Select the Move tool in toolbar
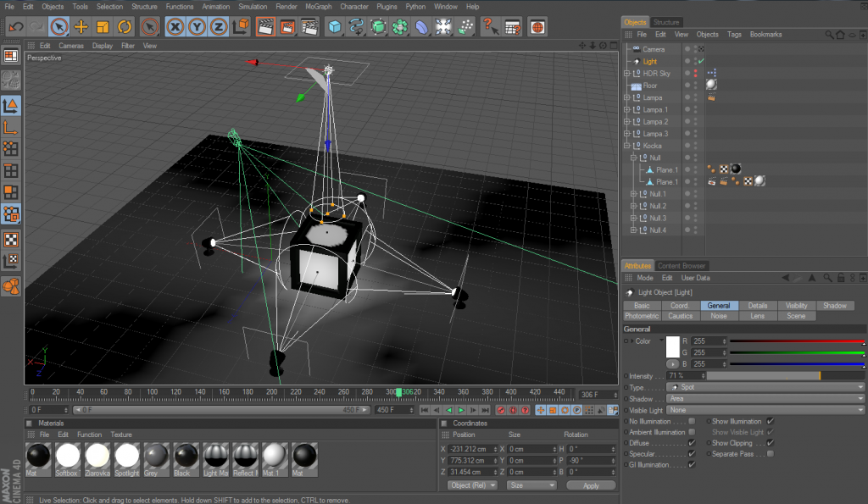 81,27
